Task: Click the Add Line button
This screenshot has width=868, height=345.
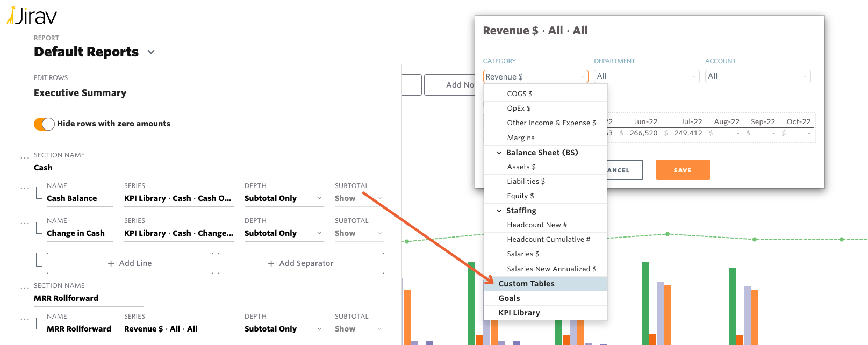Action: click(130, 263)
